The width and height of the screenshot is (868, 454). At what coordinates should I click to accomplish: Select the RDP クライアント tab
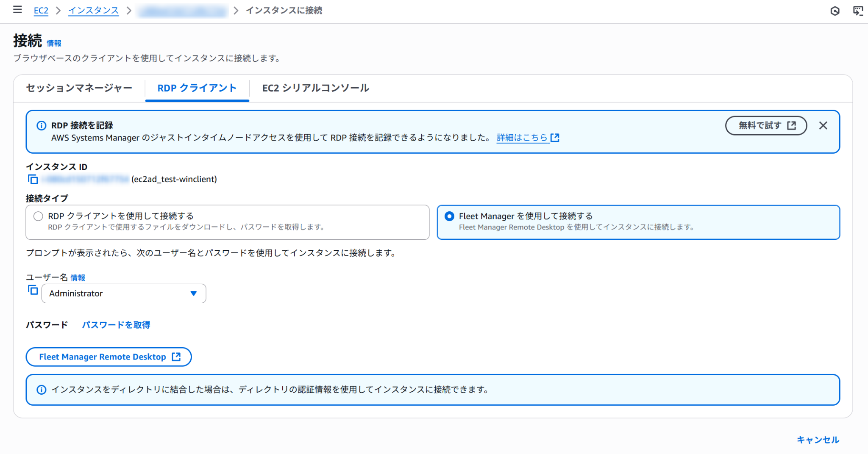(x=197, y=88)
